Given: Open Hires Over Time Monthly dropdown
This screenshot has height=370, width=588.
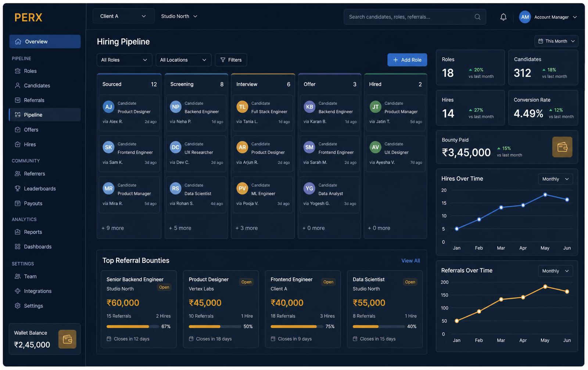Looking at the screenshot, I should click(x=555, y=179).
